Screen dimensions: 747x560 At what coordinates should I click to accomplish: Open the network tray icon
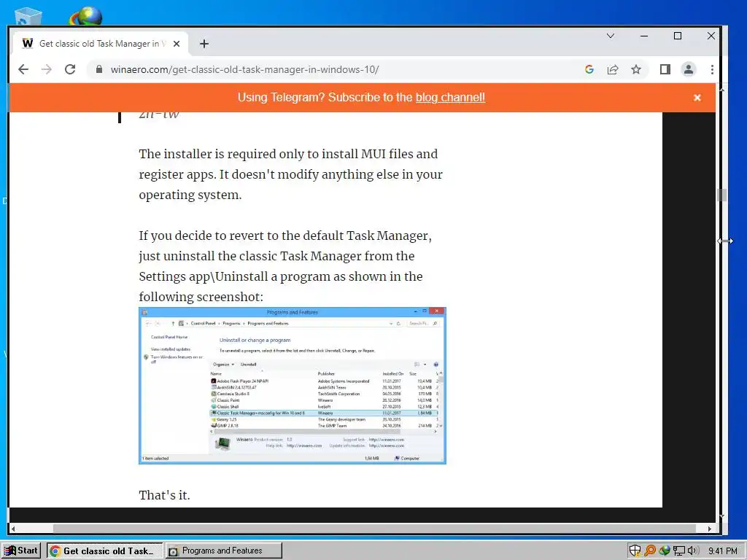[x=678, y=551]
